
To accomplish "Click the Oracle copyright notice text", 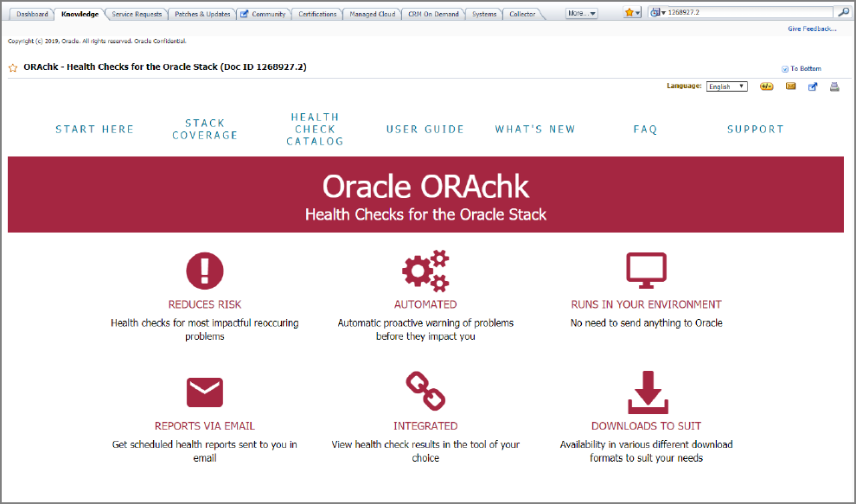I will pos(97,41).
